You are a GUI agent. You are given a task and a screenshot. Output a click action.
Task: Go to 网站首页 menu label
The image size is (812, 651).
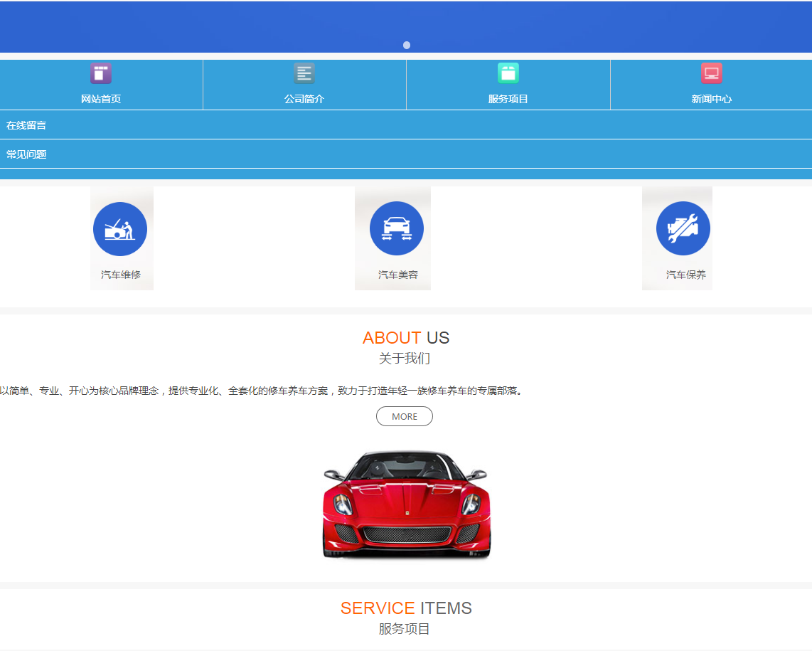coord(101,99)
